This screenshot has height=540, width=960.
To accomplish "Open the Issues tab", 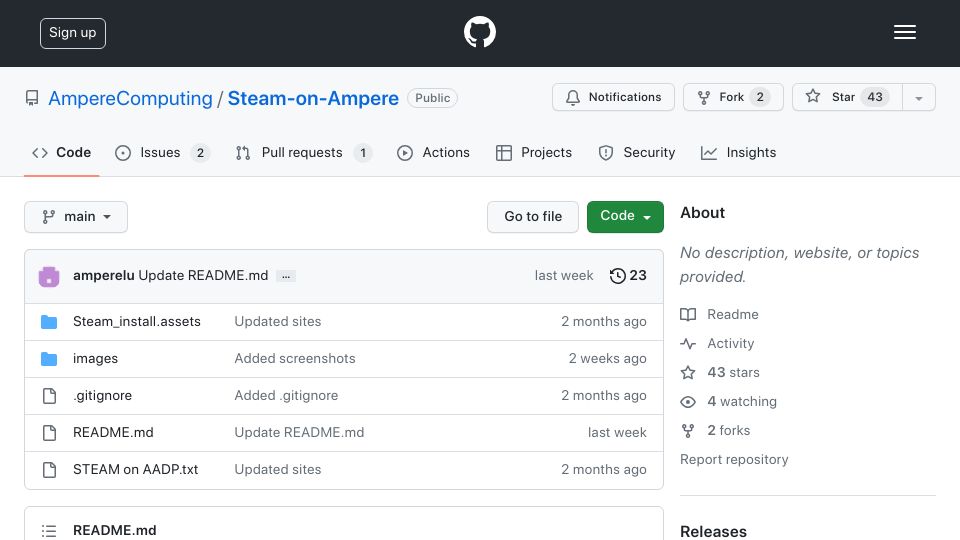I will point(162,152).
